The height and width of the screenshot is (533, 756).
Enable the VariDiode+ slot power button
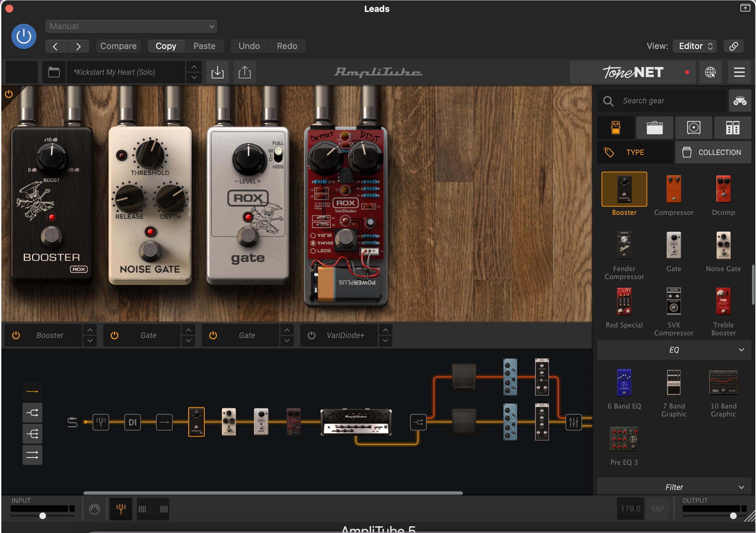click(x=311, y=335)
